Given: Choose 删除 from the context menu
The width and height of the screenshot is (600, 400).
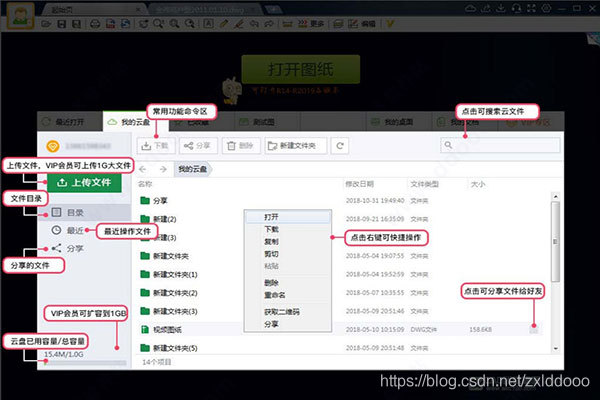Looking at the screenshot, I should pos(287,283).
